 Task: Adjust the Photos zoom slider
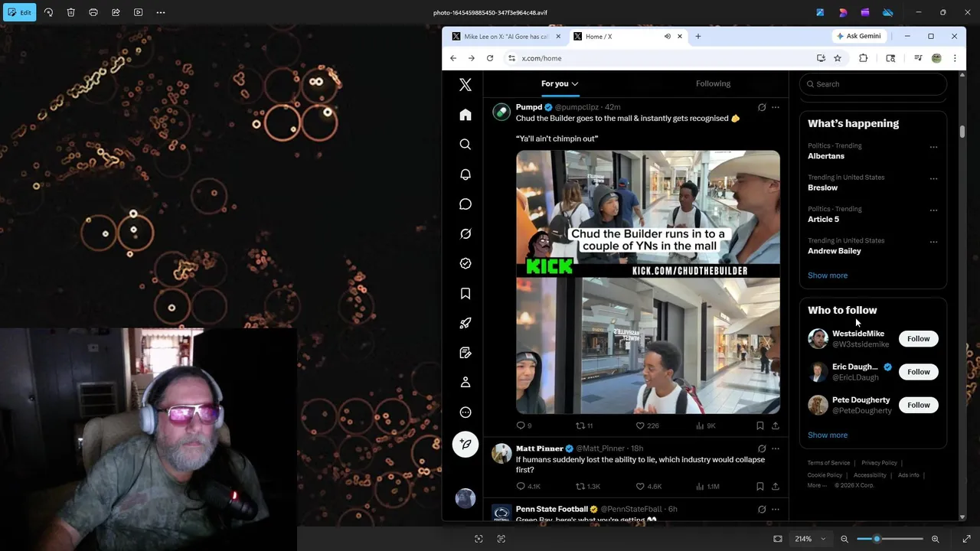pos(890,539)
